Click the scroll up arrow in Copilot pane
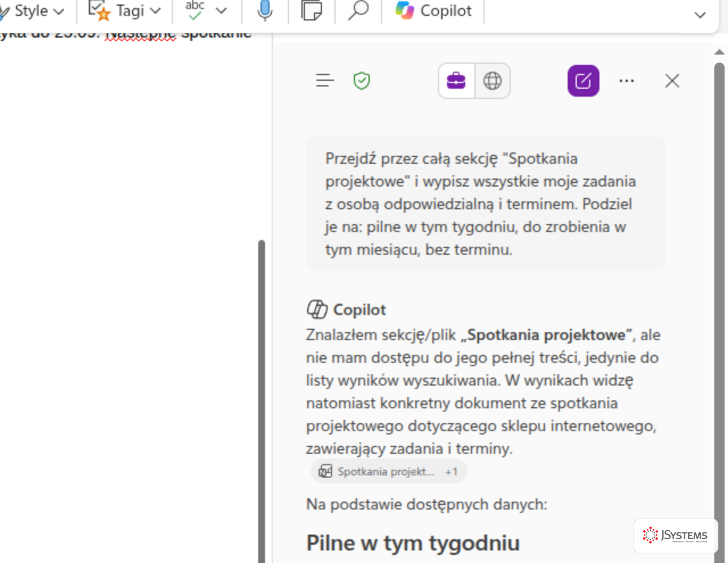Image resolution: width=728 pixels, height=563 pixels. coord(719,52)
